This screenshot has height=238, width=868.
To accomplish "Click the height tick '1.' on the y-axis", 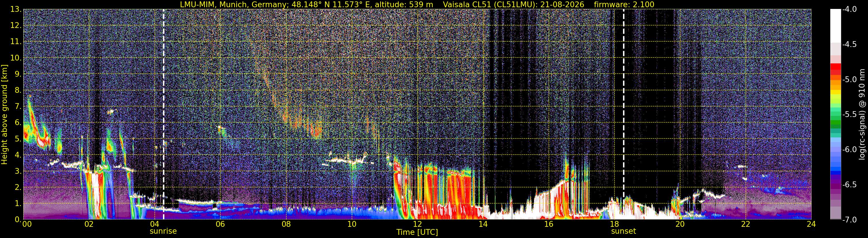I will (x=18, y=204).
